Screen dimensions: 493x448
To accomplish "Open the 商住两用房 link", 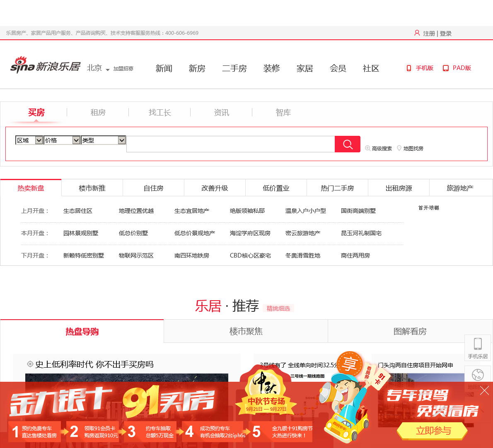I will [x=355, y=255].
